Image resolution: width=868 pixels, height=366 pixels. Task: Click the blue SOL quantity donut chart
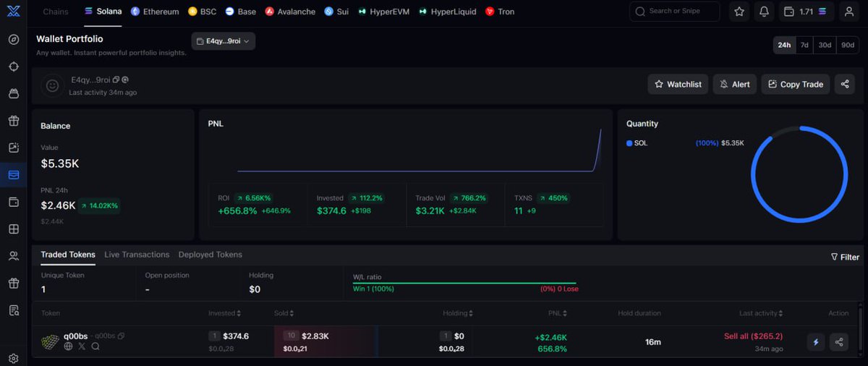pos(799,174)
